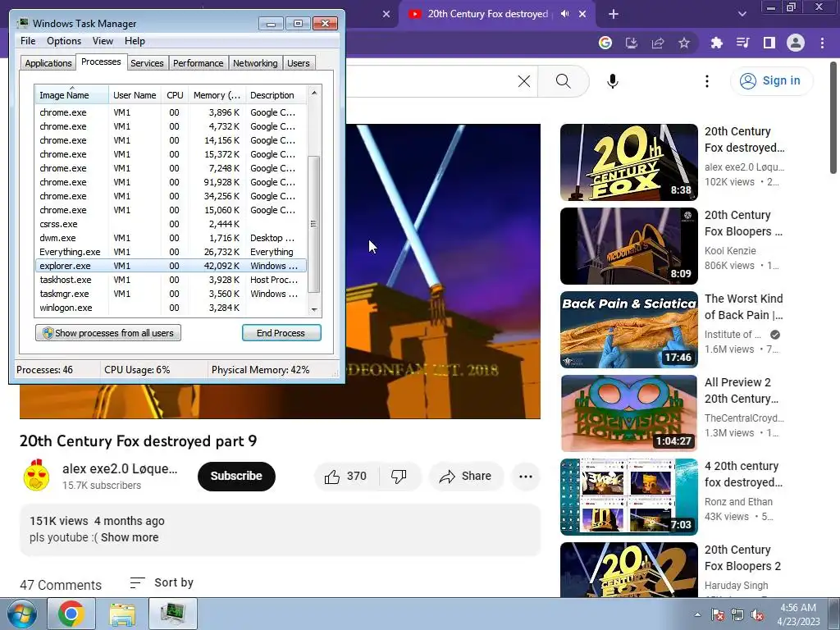840x630 pixels.
Task: Switch to the Services tab
Action: 147,63
